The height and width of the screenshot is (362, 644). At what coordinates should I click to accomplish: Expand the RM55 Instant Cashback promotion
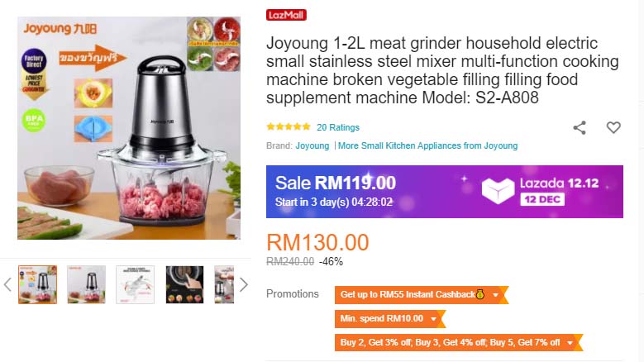pos(421,295)
